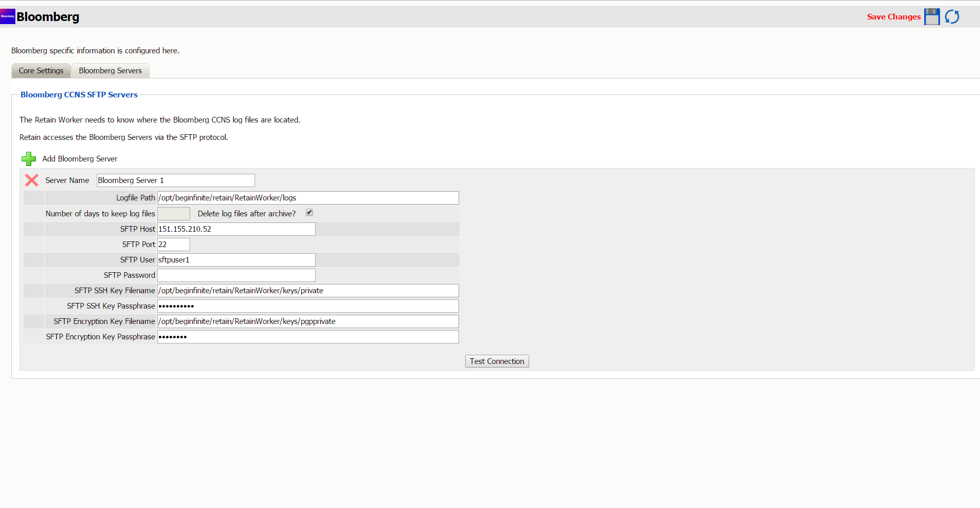Click the 'Logfile Path' label

[x=135, y=198]
